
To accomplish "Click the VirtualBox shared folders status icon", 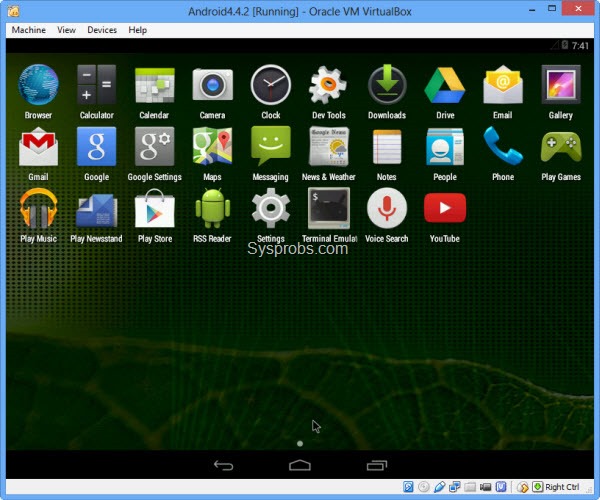I will 470,487.
